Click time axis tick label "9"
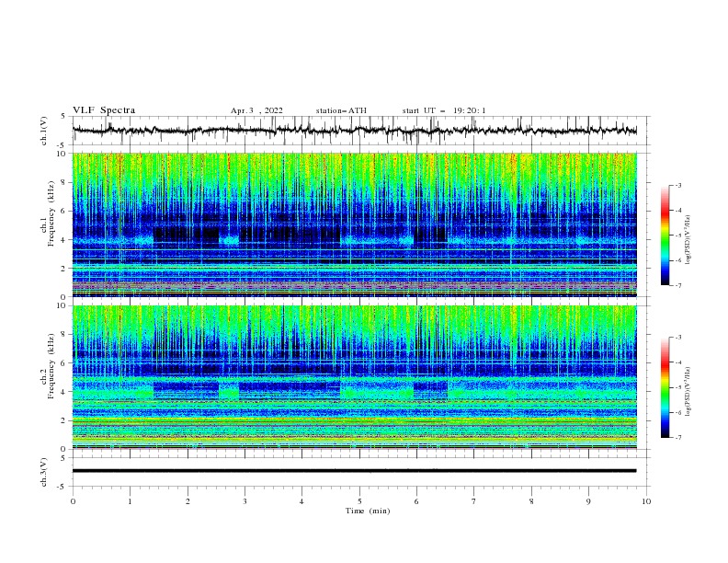Screen dimensions: 728x563 tap(588, 501)
